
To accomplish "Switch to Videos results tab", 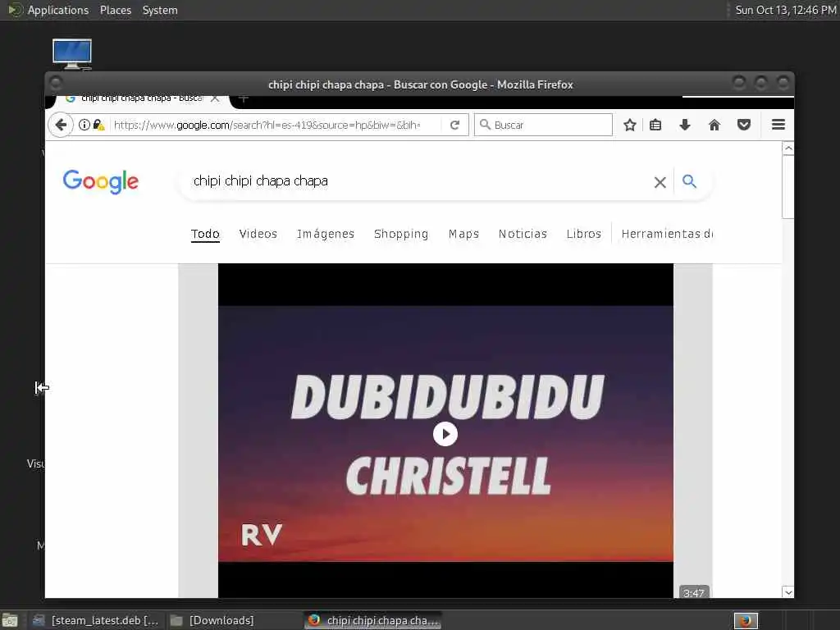I will (x=258, y=234).
